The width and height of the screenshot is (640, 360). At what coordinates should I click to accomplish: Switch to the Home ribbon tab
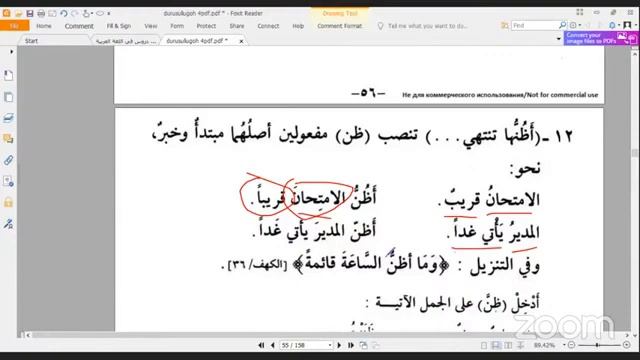click(44, 26)
